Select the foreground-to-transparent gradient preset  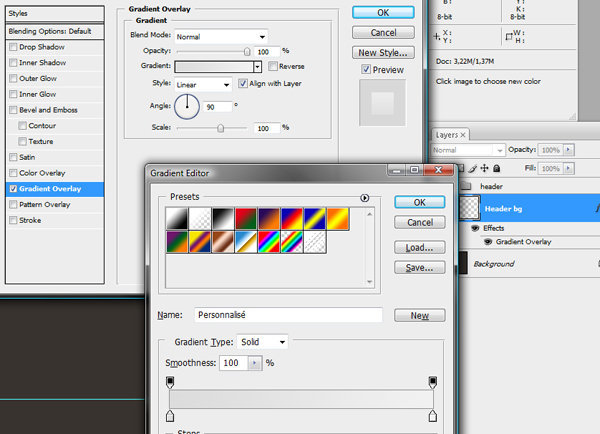200,219
